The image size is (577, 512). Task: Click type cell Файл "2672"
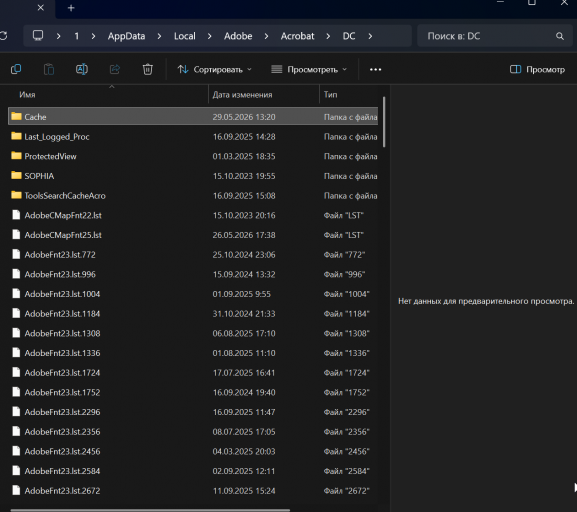pos(346,491)
